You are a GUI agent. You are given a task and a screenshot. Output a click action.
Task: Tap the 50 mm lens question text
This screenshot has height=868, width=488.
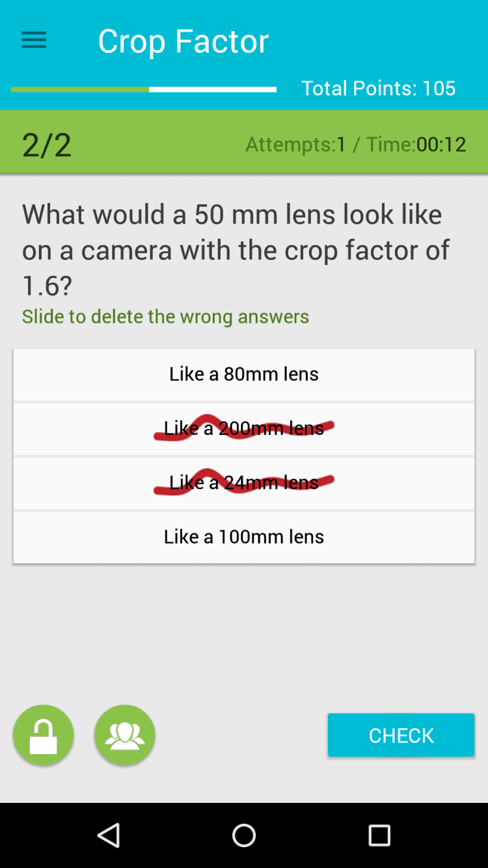tap(236, 250)
